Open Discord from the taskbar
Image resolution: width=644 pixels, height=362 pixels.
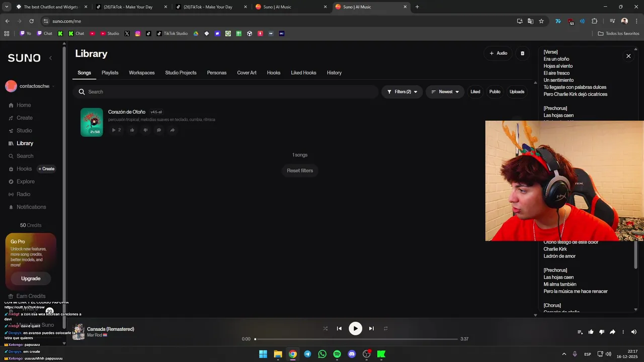[352, 354]
